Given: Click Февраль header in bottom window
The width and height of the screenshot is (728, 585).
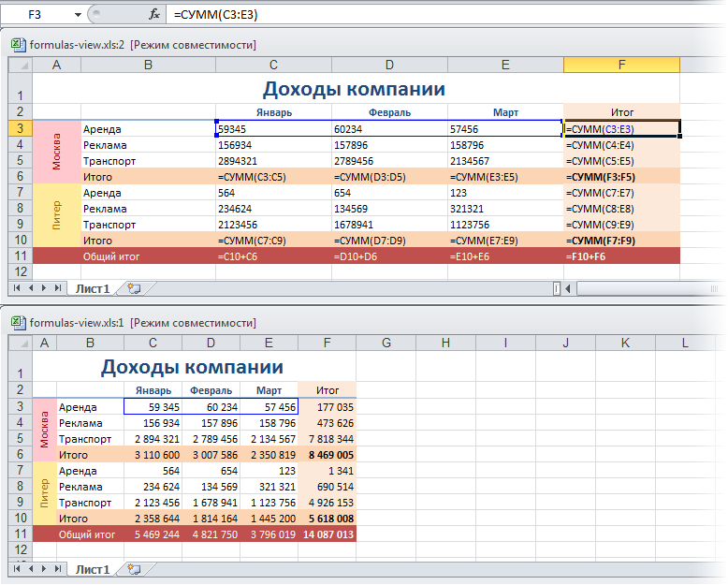Looking at the screenshot, I should pos(211,390).
